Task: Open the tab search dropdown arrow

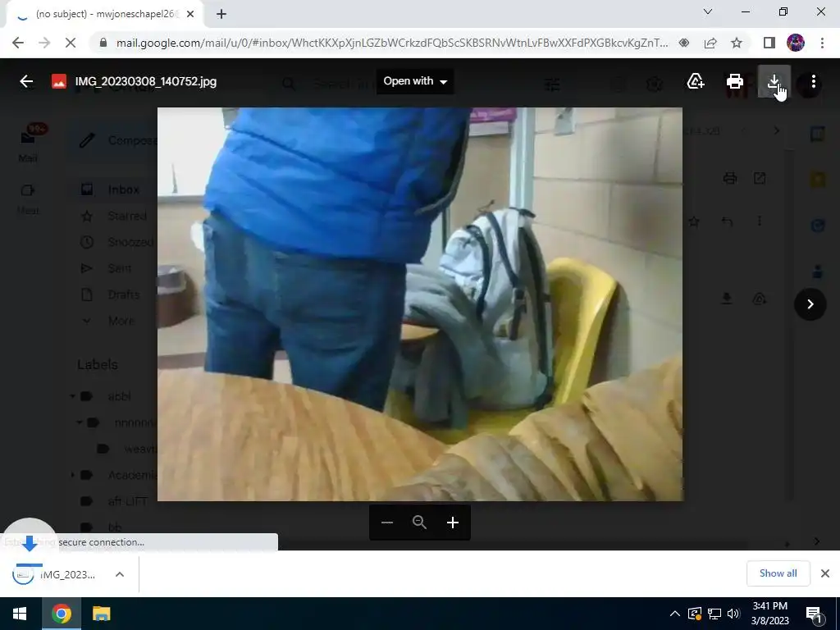Action: click(x=708, y=11)
